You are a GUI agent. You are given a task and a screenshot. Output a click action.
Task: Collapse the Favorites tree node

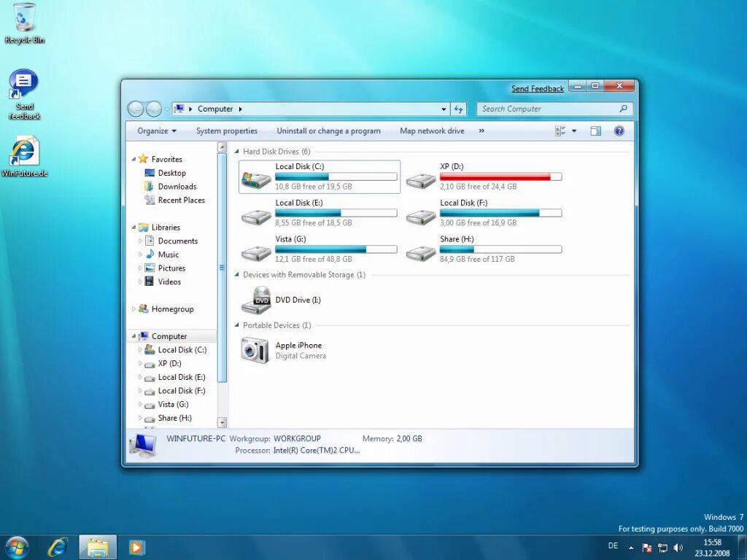coord(134,159)
